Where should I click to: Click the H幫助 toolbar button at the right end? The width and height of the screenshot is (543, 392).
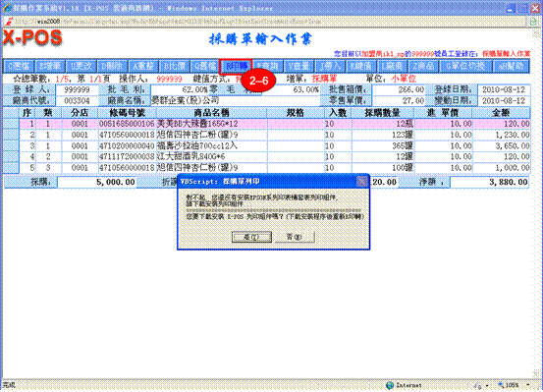pyautogui.click(x=511, y=66)
